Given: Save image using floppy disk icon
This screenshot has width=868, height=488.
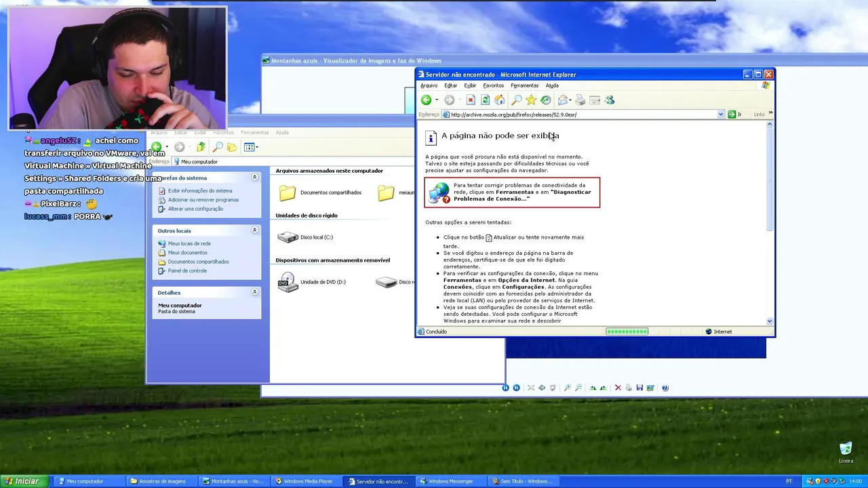Looking at the screenshot, I should click(639, 388).
